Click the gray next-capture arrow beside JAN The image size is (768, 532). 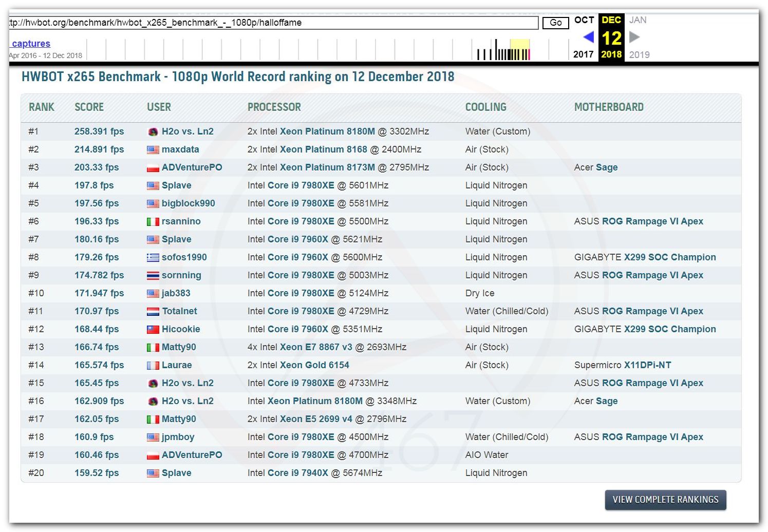pos(634,37)
